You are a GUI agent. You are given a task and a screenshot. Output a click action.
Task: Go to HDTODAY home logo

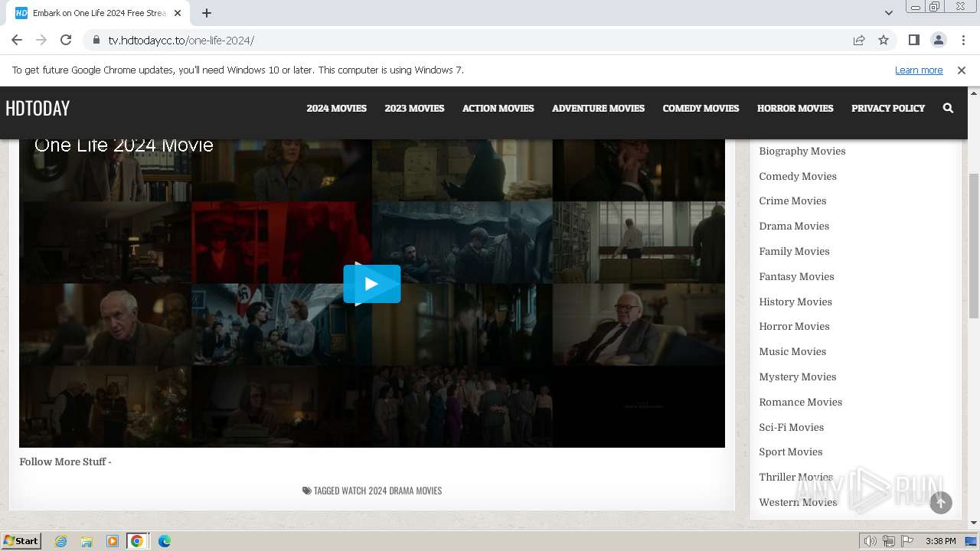click(38, 108)
